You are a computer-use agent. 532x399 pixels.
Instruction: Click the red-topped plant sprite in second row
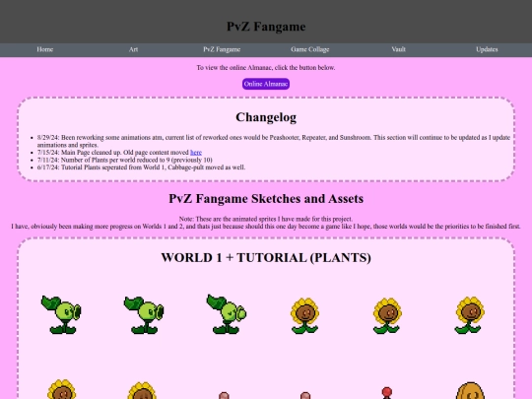tap(387, 393)
